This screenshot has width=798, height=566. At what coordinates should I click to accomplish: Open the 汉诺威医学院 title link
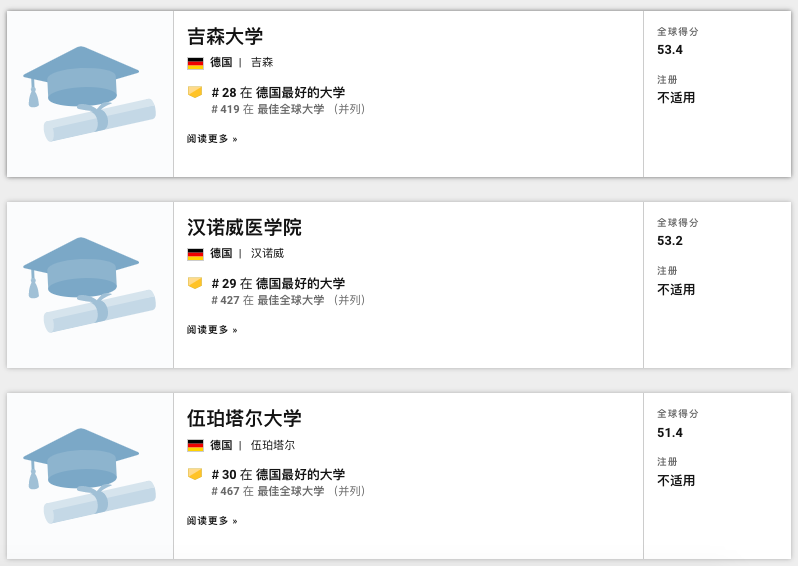pos(244,228)
